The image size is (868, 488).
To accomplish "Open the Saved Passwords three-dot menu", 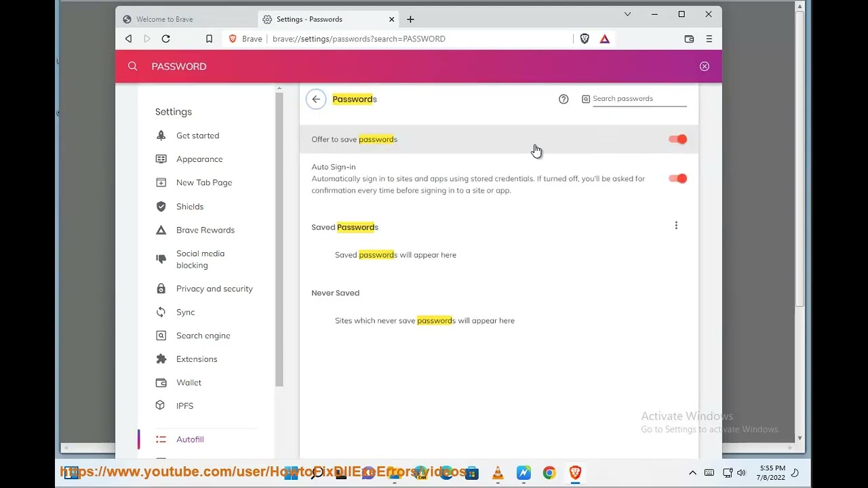I will click(676, 226).
